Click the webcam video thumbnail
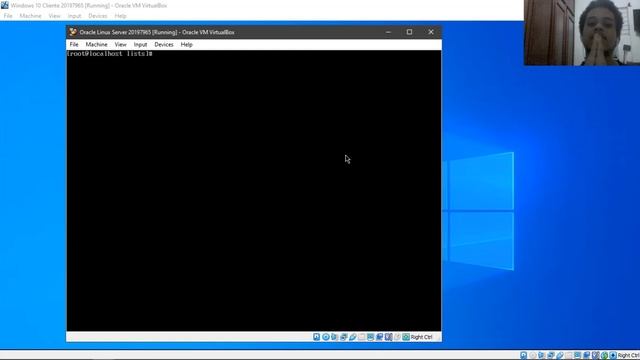 click(582, 33)
